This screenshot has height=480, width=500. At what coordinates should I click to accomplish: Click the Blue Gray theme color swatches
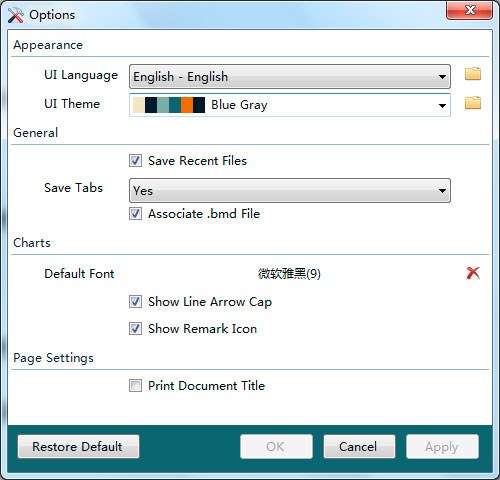coord(169,105)
